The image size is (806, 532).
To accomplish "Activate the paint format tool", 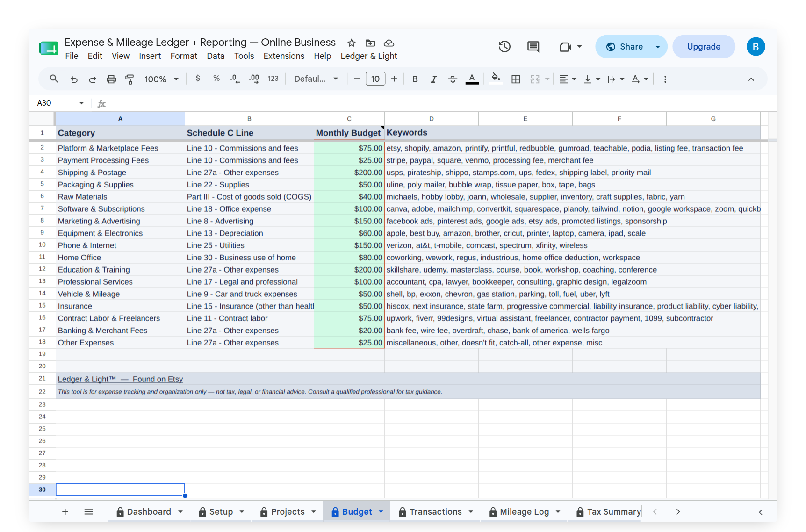I will (130, 79).
